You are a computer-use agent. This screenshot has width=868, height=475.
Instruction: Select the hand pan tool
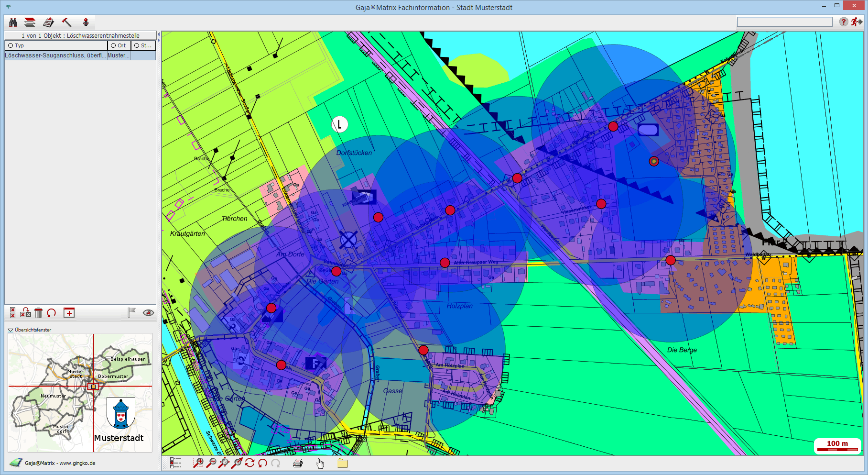coord(320,463)
